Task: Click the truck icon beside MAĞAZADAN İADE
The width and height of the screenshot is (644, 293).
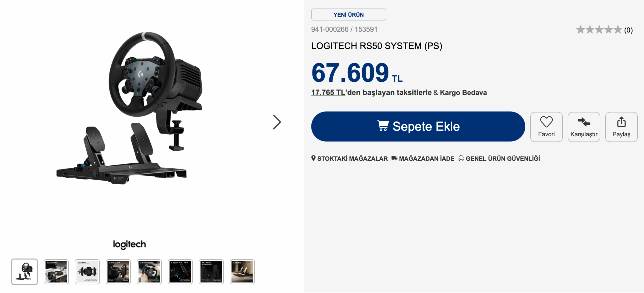Action: point(394,158)
